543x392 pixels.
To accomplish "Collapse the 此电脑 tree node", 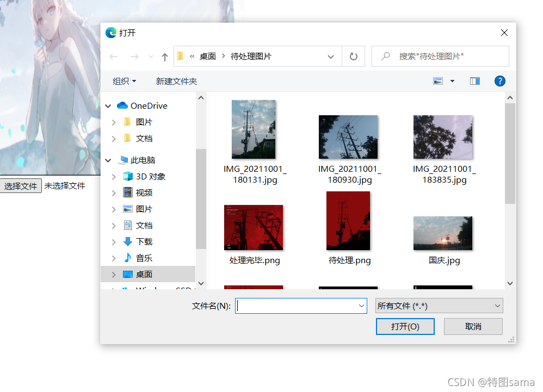I will [109, 160].
